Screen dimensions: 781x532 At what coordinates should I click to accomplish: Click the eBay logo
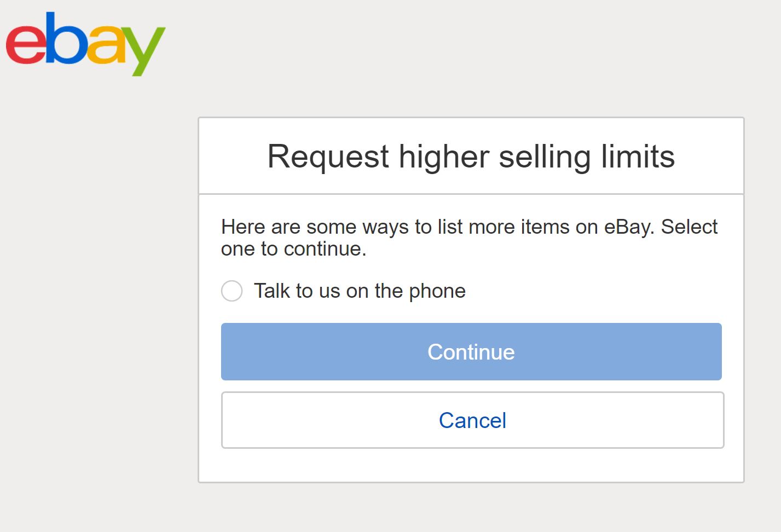85,44
